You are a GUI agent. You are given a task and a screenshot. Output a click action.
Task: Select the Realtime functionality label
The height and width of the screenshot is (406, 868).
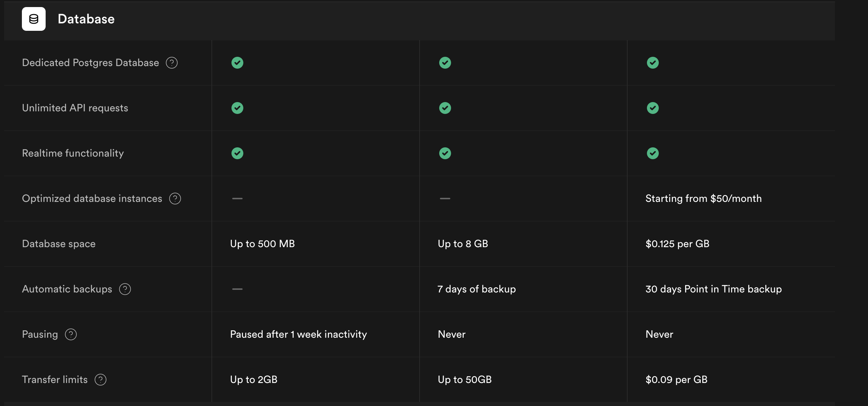(73, 153)
